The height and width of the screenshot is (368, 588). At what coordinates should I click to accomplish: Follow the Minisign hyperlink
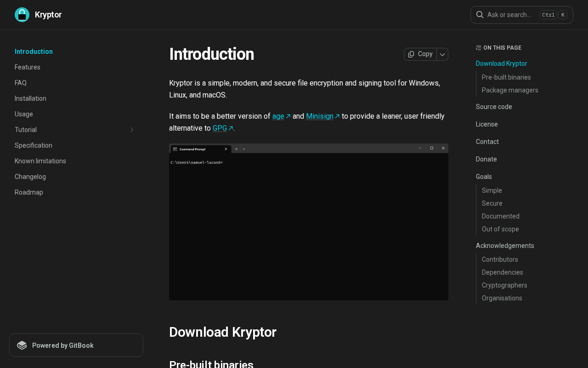click(320, 116)
